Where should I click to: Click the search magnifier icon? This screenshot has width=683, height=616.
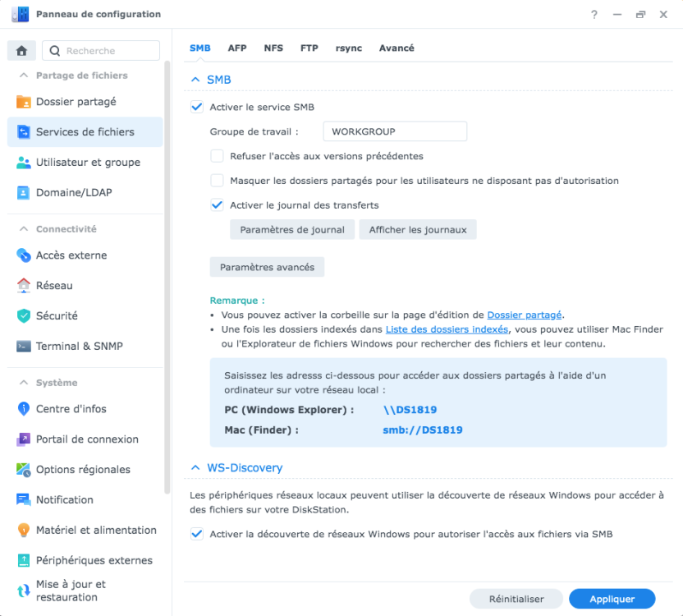pyautogui.click(x=55, y=51)
